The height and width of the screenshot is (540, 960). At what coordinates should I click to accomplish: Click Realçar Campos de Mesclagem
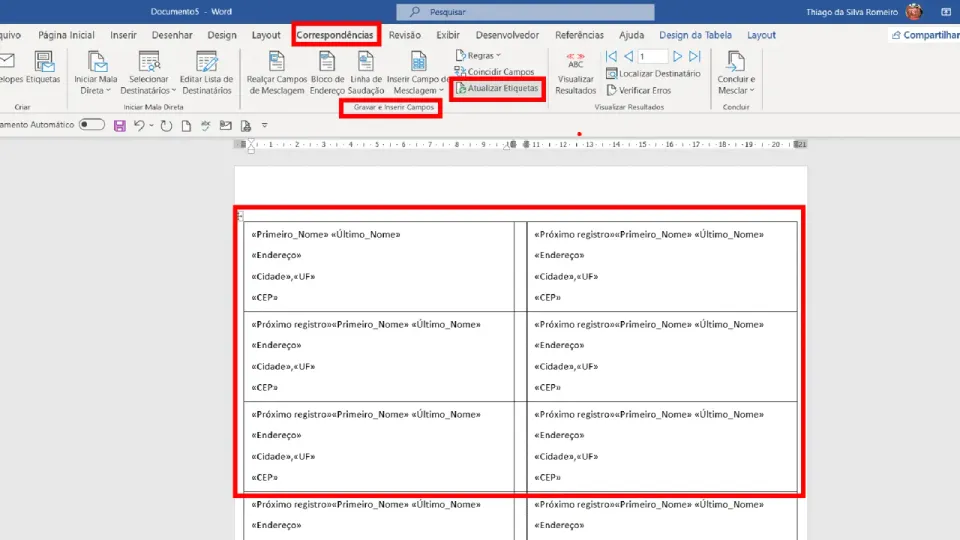(x=277, y=73)
